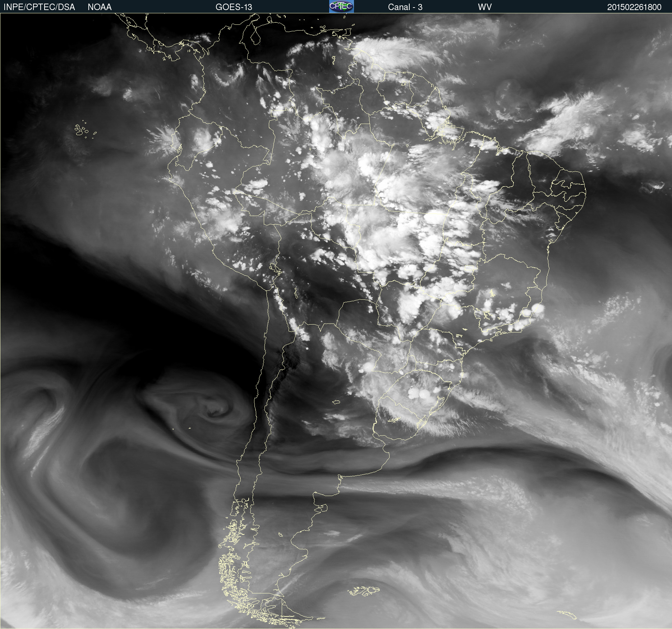The height and width of the screenshot is (629, 672).
Task: Select the GOES-13 satellite label
Action: click(234, 7)
